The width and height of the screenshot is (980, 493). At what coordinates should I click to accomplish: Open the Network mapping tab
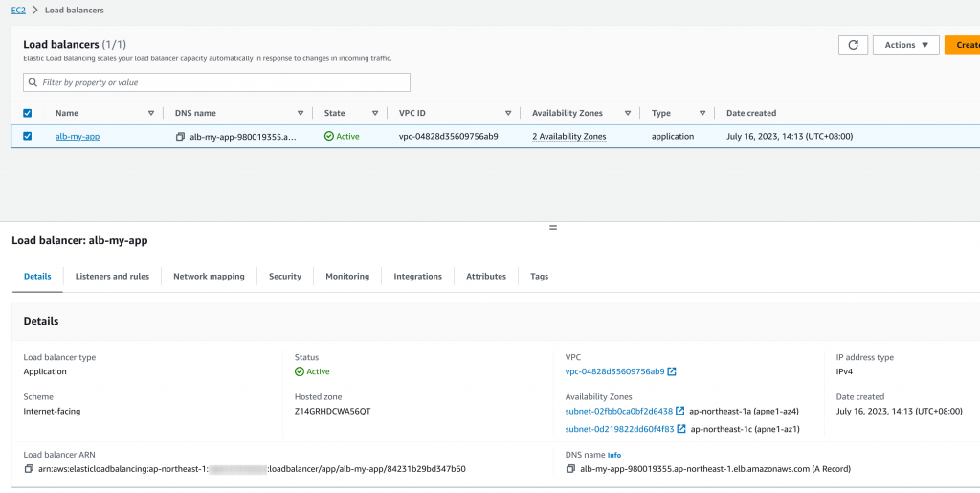pos(209,276)
